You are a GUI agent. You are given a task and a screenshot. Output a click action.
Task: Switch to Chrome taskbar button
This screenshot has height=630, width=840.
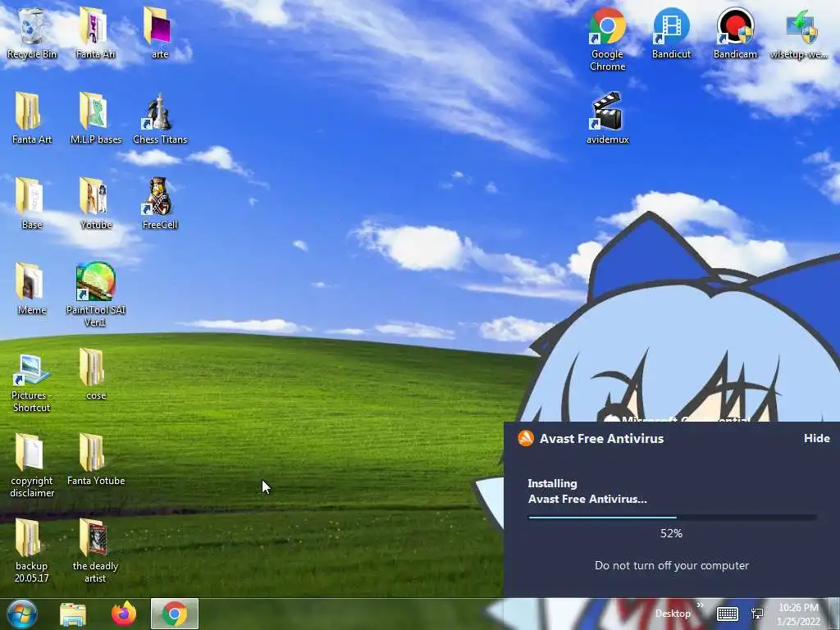click(175, 614)
